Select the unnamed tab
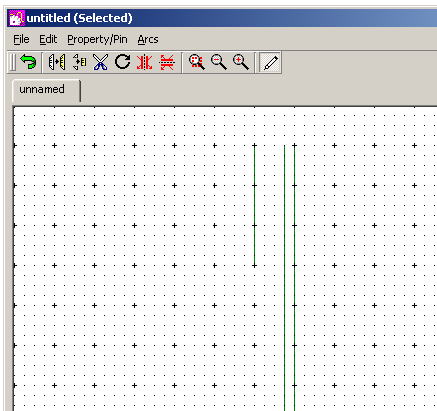 (x=46, y=90)
